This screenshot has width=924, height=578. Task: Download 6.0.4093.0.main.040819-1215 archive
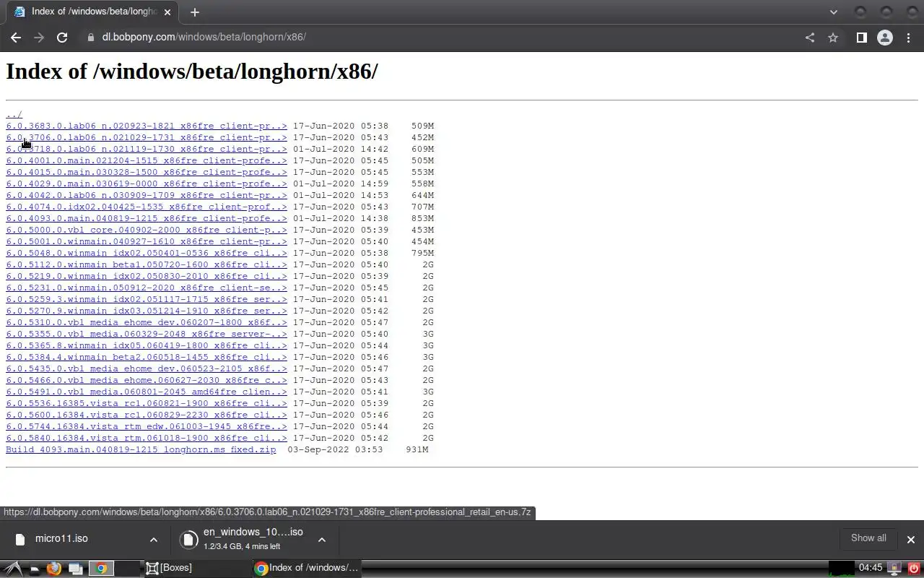click(x=147, y=218)
